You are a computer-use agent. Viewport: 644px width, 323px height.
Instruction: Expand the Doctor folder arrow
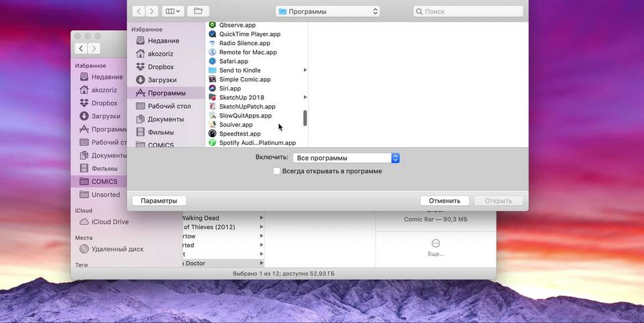(x=262, y=263)
